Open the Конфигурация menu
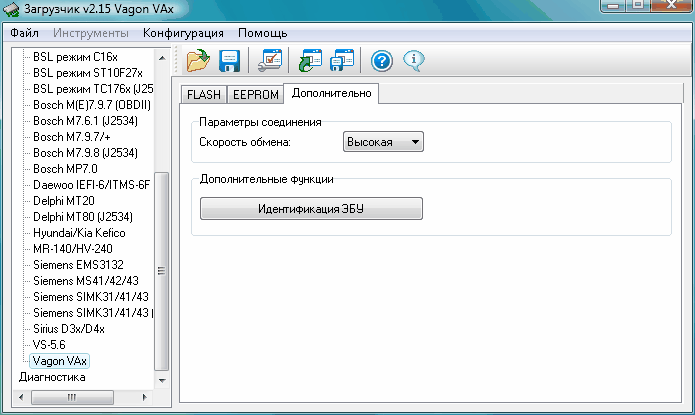 pos(183,33)
